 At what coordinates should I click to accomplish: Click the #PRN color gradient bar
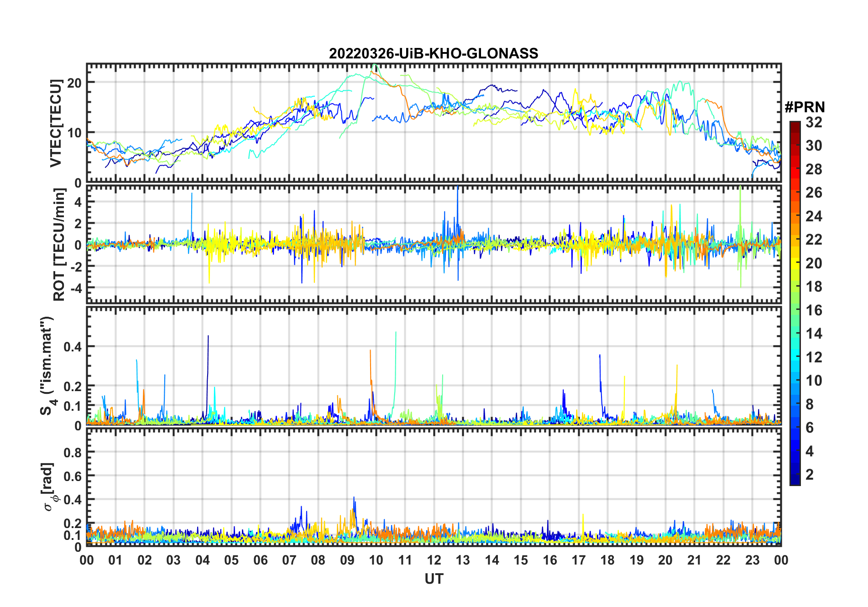[795, 303]
